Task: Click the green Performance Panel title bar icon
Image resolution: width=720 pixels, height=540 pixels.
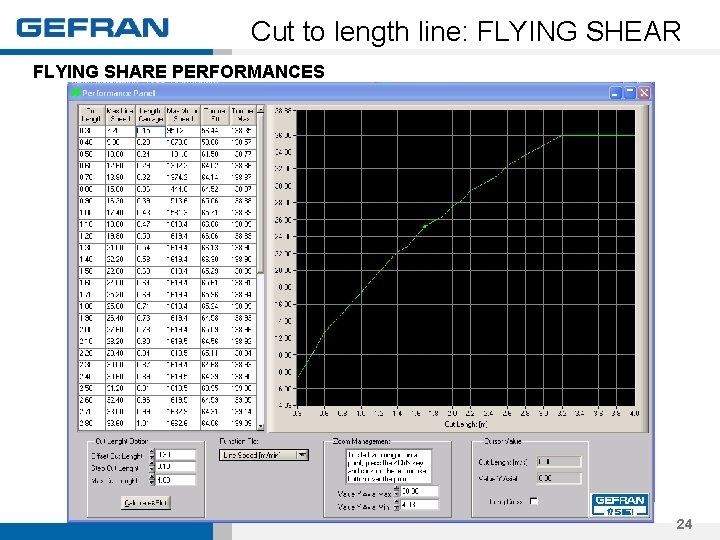Action: [x=76, y=93]
